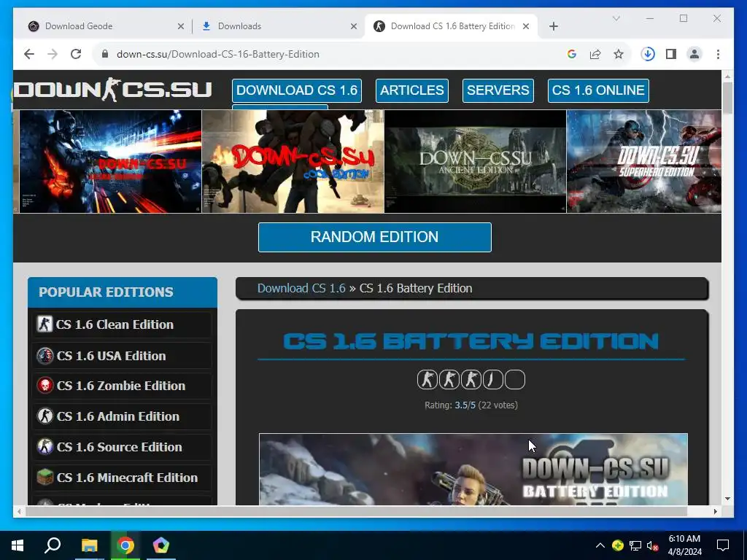Click the DOWN-CS.SU site logo
This screenshot has height=560, width=747.
pos(112,90)
